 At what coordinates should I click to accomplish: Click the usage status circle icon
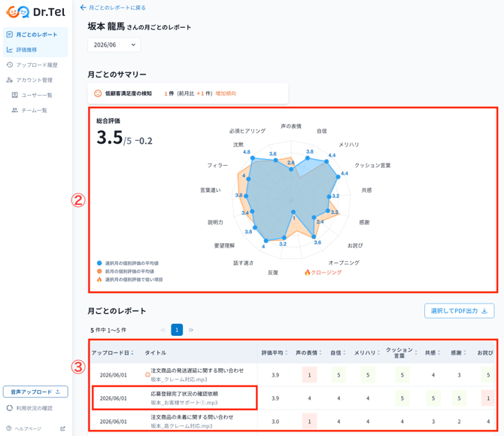coord(10,408)
